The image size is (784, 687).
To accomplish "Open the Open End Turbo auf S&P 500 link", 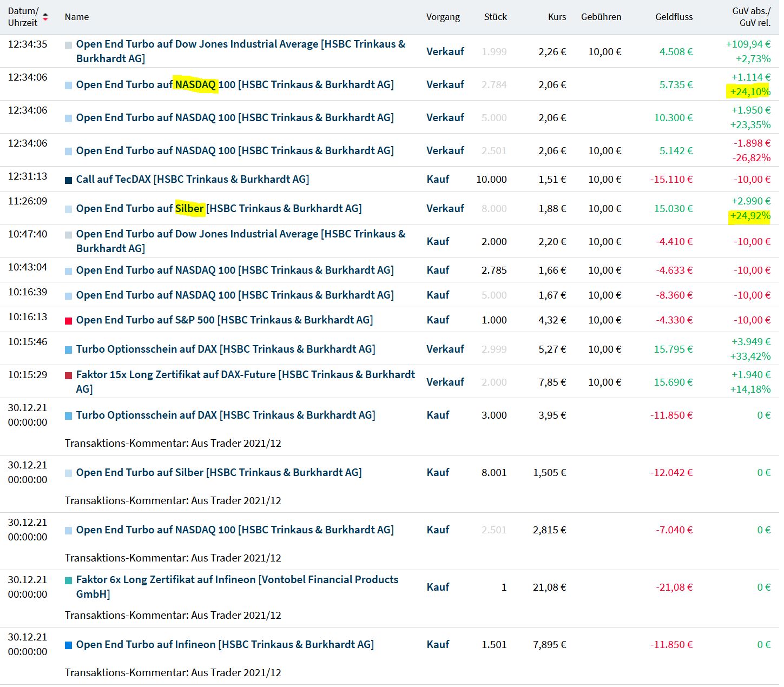I will click(224, 320).
